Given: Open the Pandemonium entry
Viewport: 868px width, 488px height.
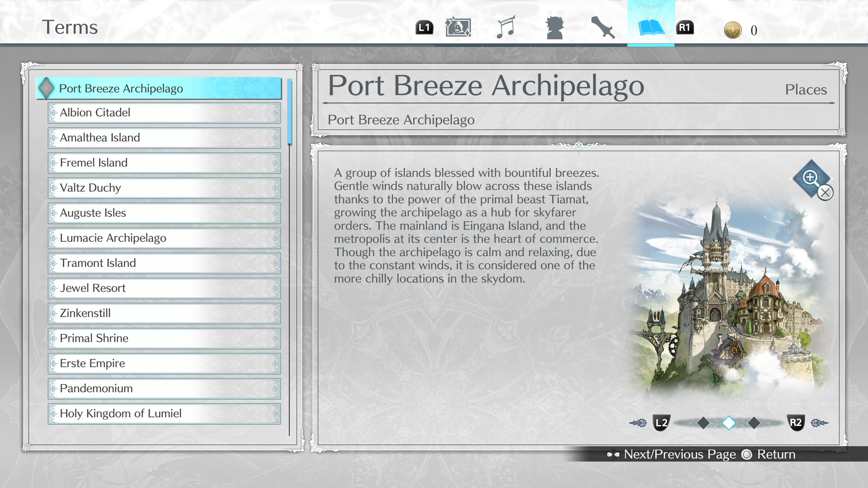Looking at the screenshot, I should tap(164, 389).
